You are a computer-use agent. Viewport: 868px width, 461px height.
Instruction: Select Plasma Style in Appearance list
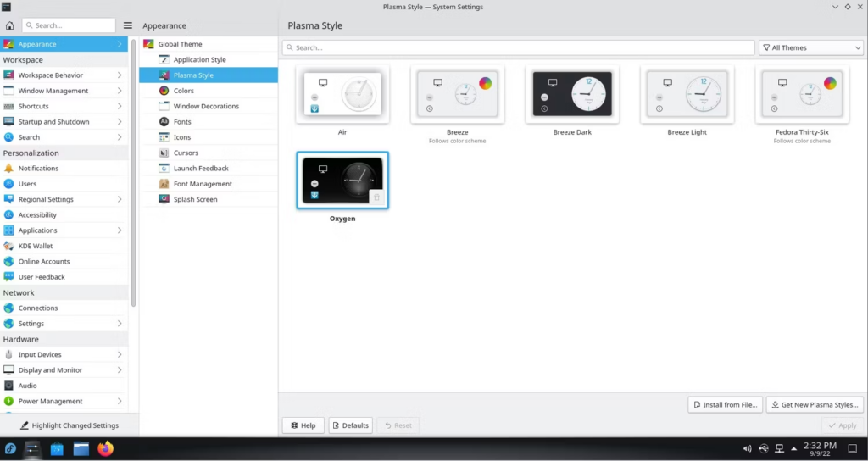click(209, 75)
